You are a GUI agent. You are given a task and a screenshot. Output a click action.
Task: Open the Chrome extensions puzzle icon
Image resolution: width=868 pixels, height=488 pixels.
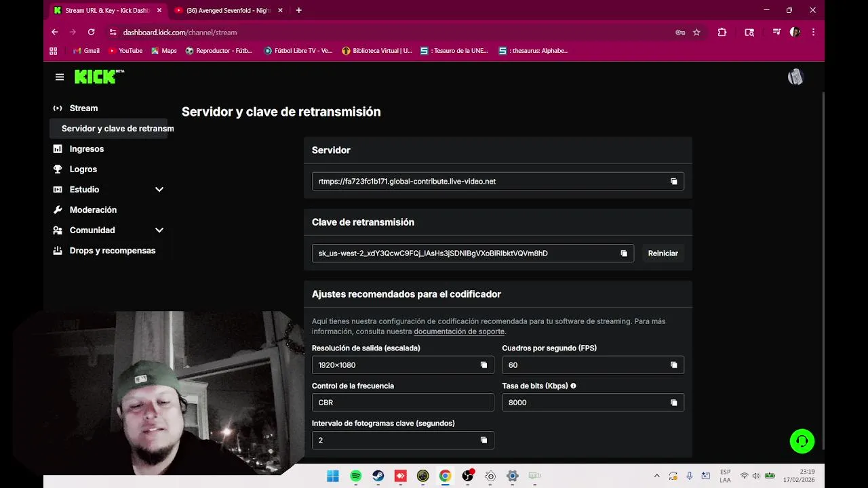coord(722,32)
